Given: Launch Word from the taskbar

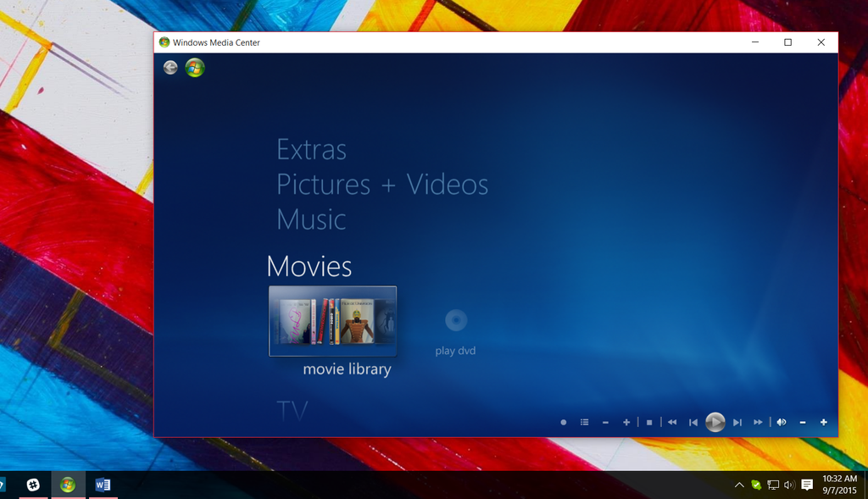Looking at the screenshot, I should (103, 485).
